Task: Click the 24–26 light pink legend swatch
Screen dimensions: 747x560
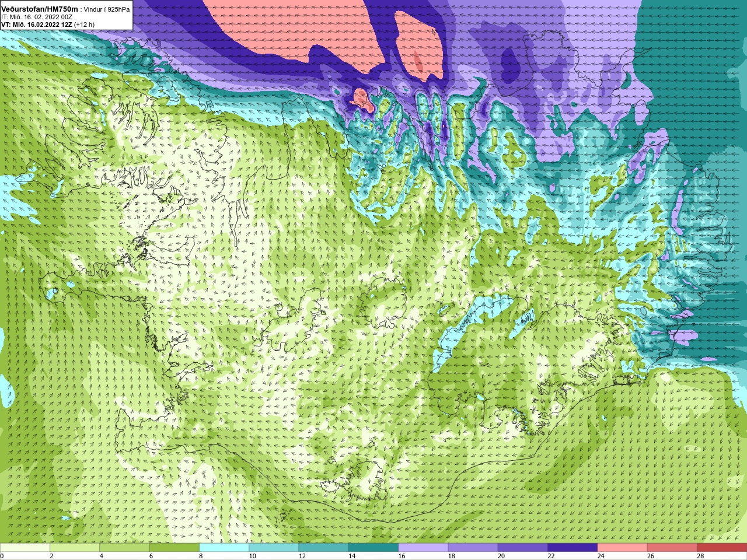Action: click(x=622, y=548)
